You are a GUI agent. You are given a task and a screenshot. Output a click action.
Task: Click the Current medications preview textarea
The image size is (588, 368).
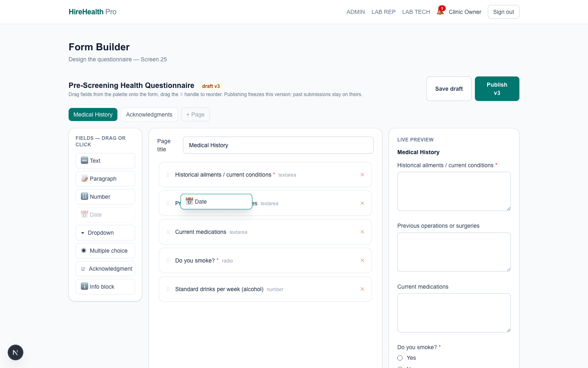[x=454, y=313]
